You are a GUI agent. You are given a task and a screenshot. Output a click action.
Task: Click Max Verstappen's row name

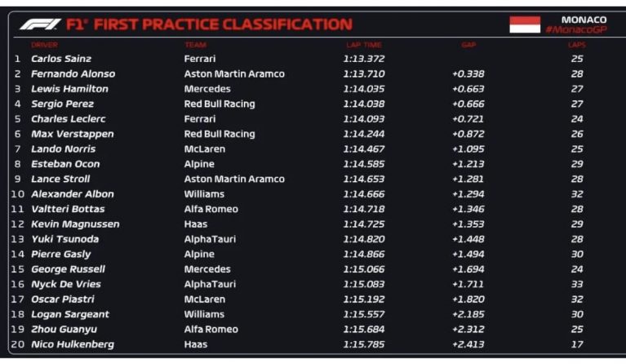coord(73,134)
